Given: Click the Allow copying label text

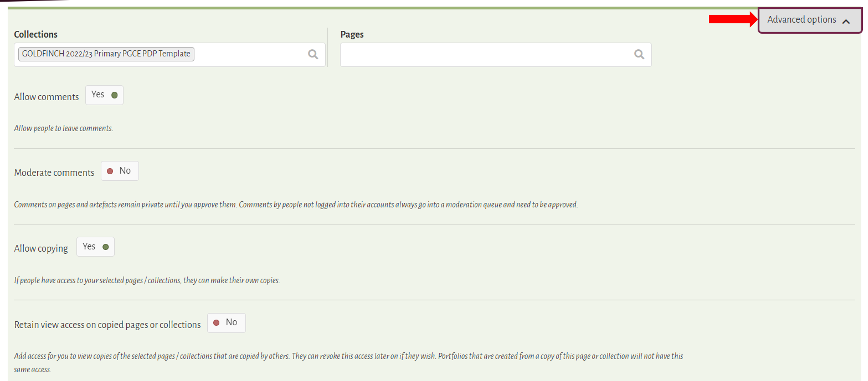Looking at the screenshot, I should (41, 248).
